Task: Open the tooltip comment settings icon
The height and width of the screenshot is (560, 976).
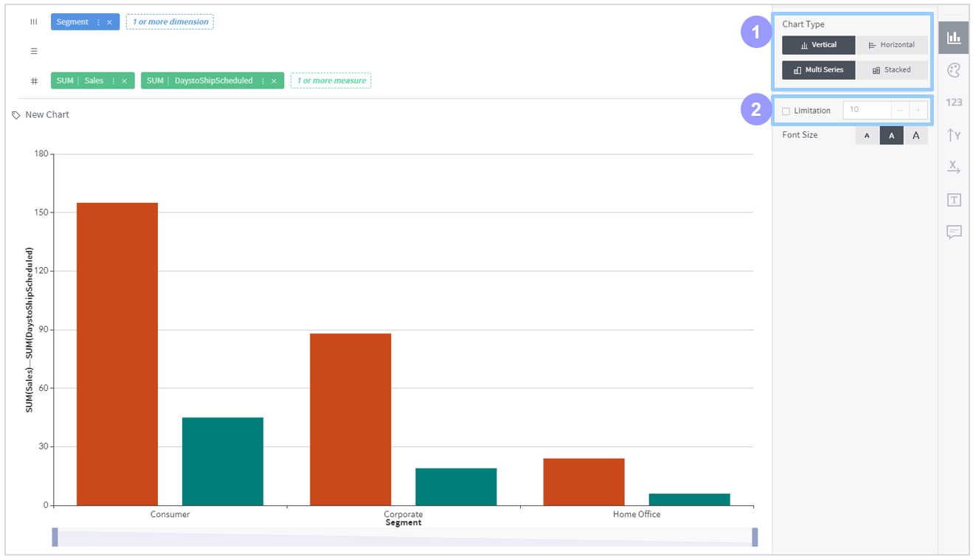Action: (954, 232)
